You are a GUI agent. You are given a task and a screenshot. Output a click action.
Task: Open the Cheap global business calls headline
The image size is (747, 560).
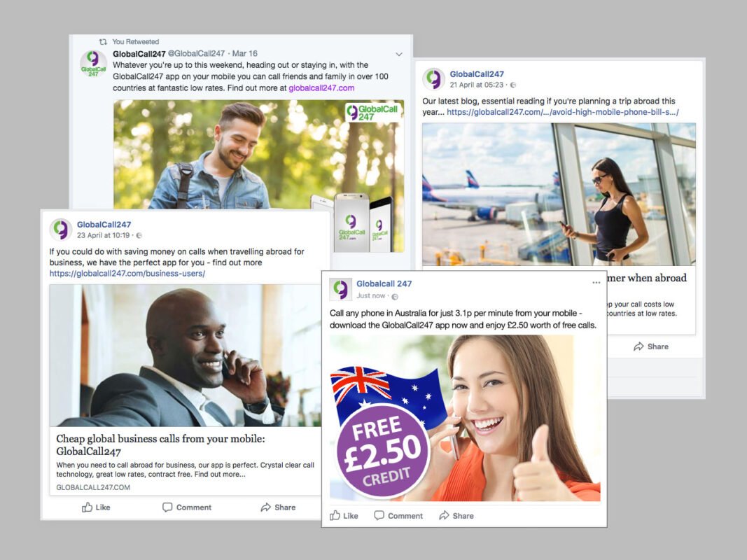(160, 444)
